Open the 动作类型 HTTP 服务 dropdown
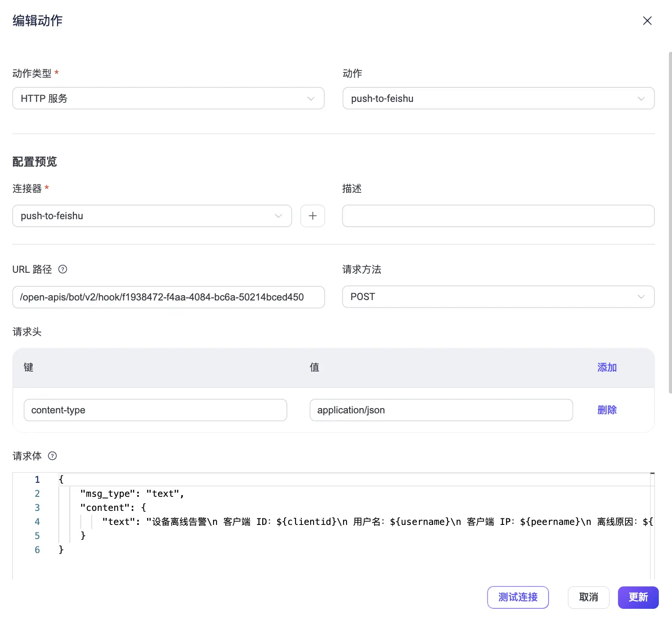Viewport: 672px width, 622px height. tap(168, 98)
